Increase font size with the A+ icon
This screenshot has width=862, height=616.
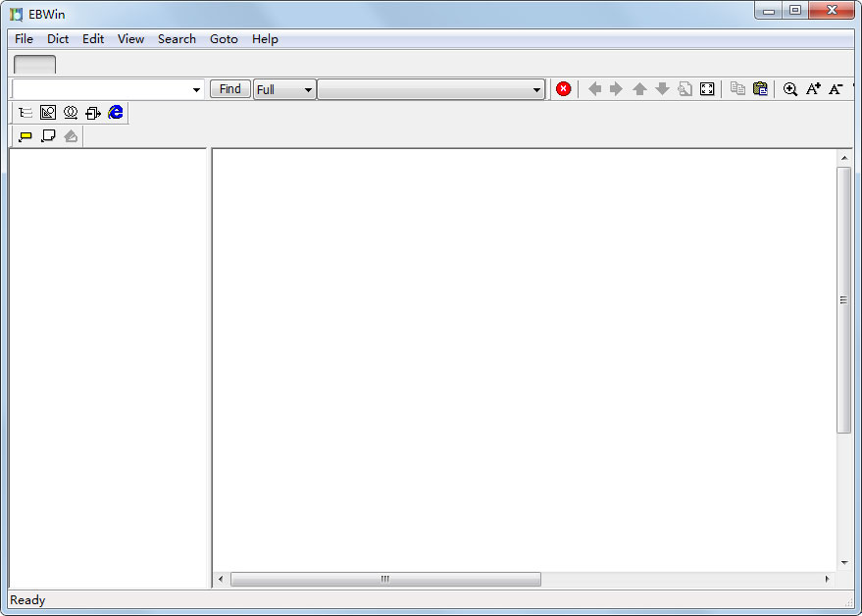click(813, 88)
